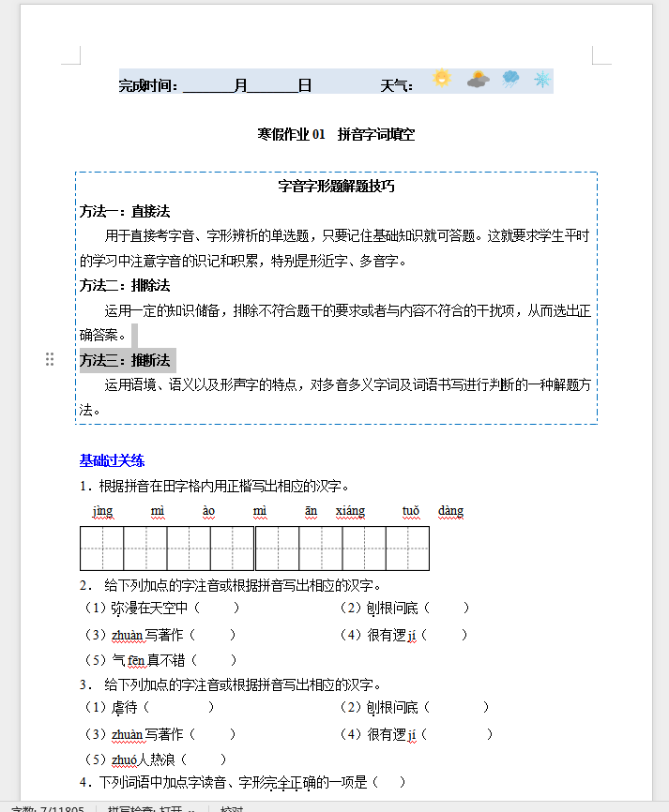Viewport: 669px width, 812px height.
Task: Select the cloudy weather icon
Action: pyautogui.click(x=478, y=80)
